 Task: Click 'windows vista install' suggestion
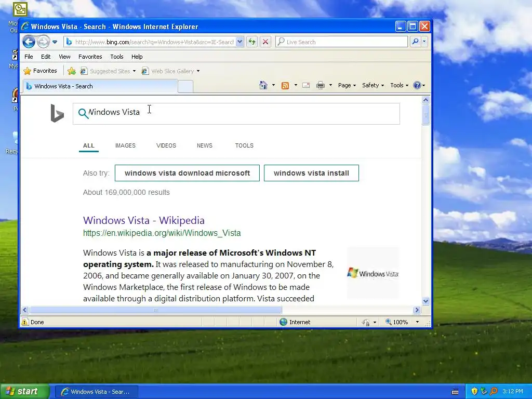312,173
